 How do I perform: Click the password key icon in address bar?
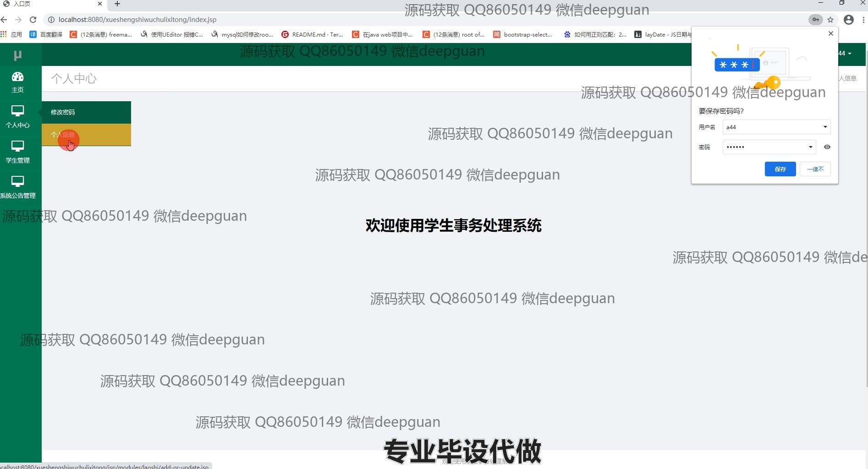(x=815, y=20)
